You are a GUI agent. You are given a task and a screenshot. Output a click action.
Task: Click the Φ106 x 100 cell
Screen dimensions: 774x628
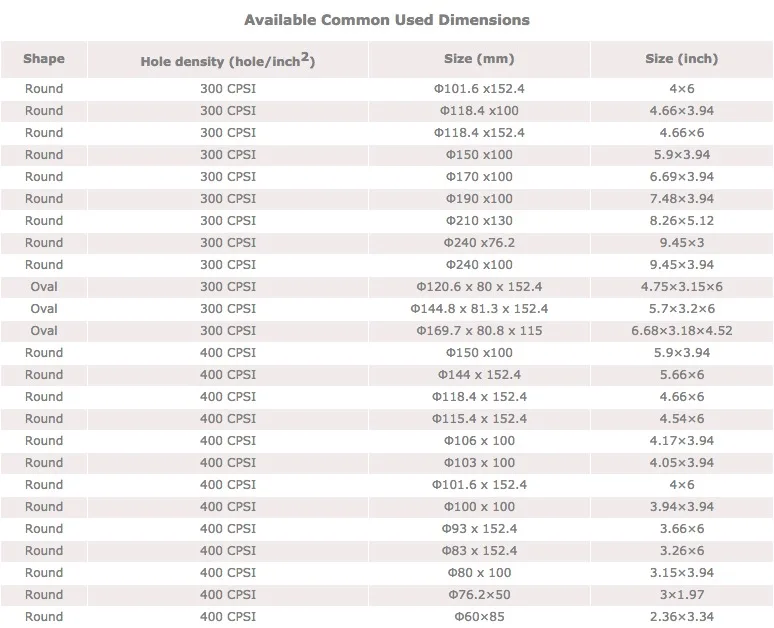(479, 441)
